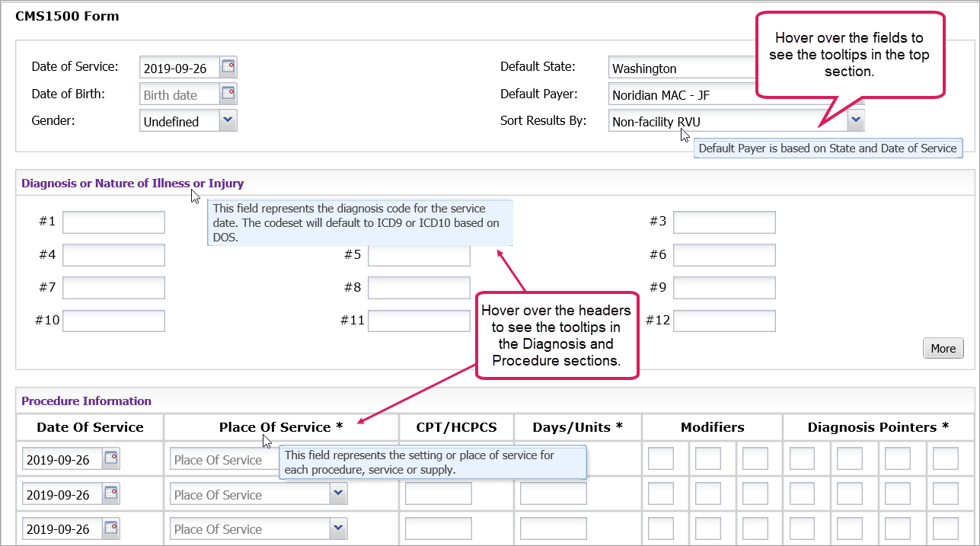The height and width of the screenshot is (546, 980).
Task: Expand Place Of Service in third procedure row
Action: [x=338, y=528]
